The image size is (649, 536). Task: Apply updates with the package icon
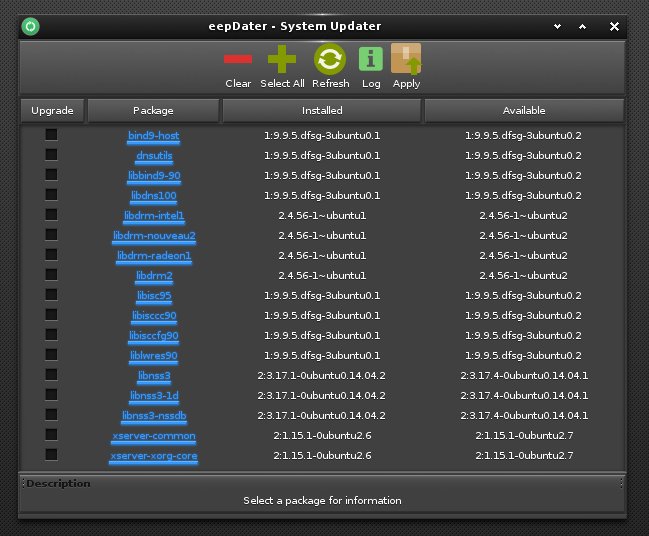point(406,59)
